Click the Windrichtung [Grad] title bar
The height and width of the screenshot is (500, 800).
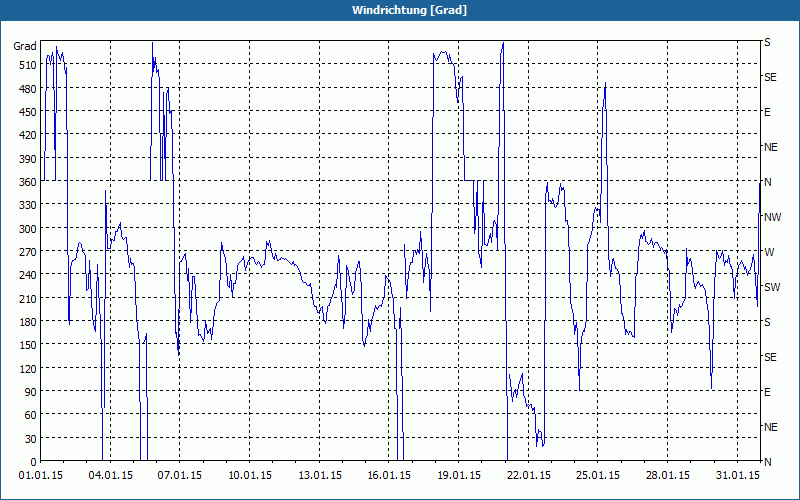[400, 10]
